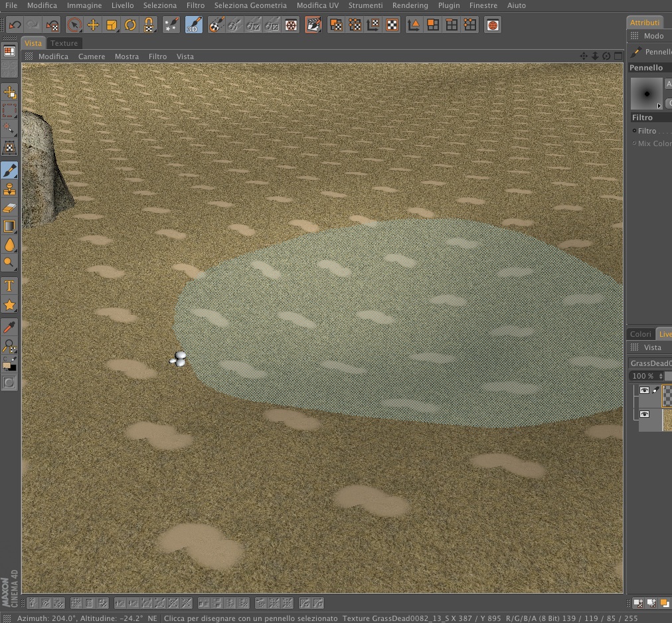The width and height of the screenshot is (672, 623).
Task: Switch to the Colori tab
Action: pos(640,334)
